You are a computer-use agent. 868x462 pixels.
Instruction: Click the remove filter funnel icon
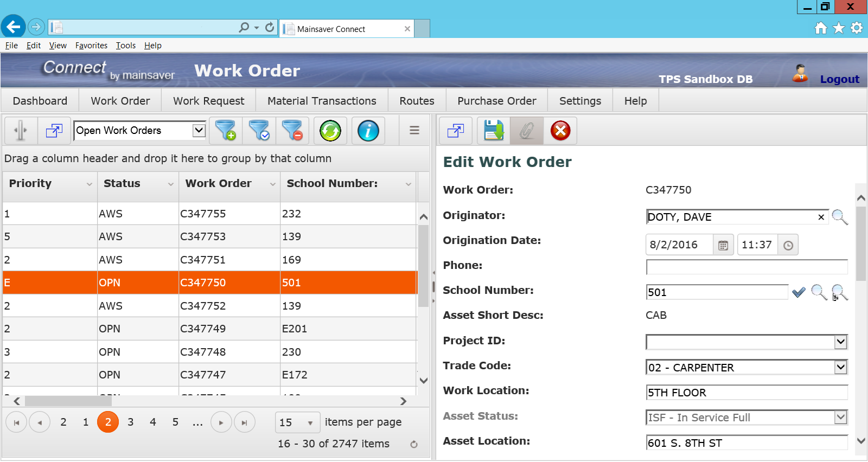292,131
